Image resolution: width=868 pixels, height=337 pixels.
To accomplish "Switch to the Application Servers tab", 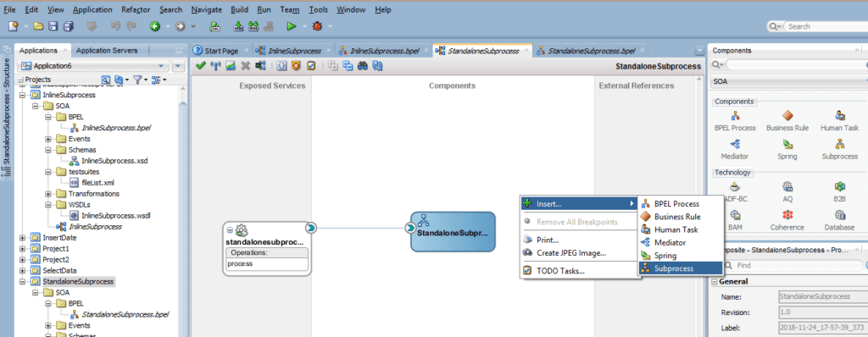I will click(107, 50).
